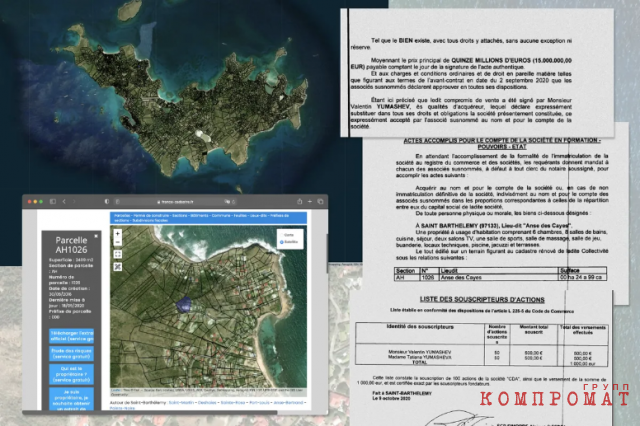Open the Etude des risques service button
This screenshot has height=426, width=640.
pos(71,354)
